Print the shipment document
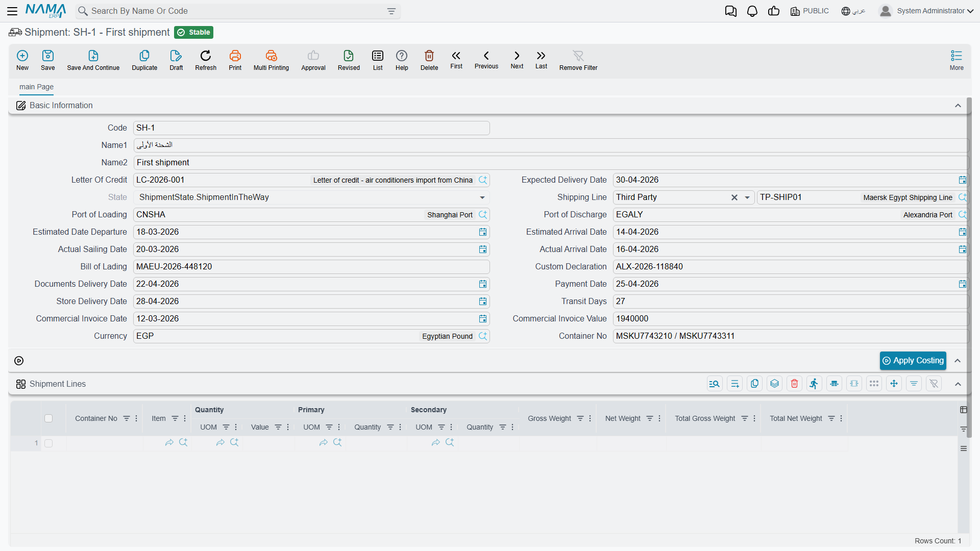 pos(235,60)
